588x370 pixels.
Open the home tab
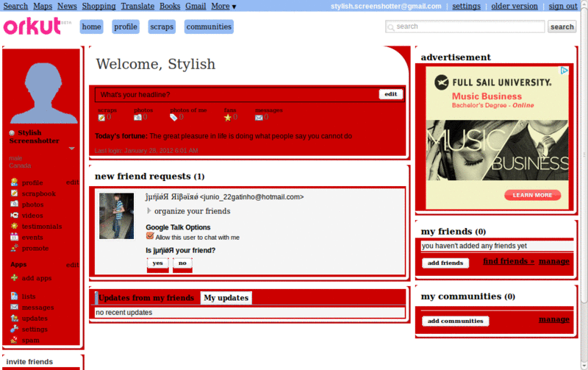[x=91, y=26]
